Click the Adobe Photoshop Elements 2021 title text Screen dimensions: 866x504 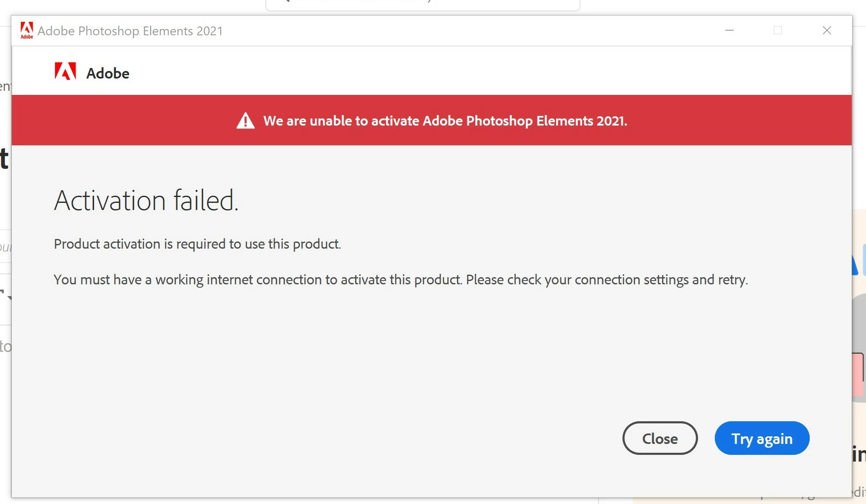pos(130,31)
